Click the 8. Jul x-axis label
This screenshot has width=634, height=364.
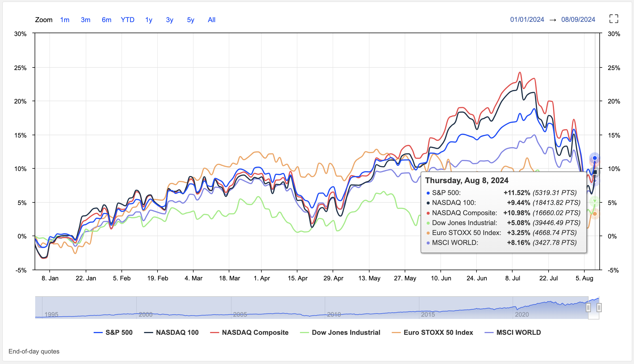coord(513,278)
